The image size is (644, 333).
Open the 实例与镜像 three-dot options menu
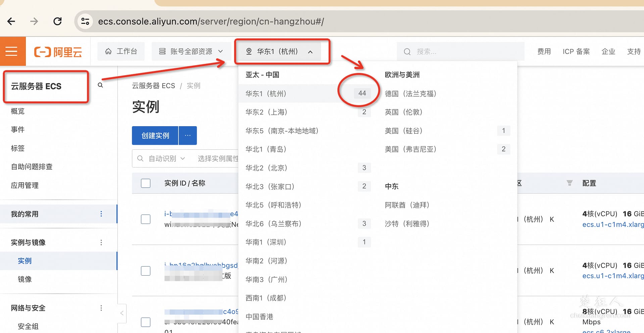(x=101, y=242)
